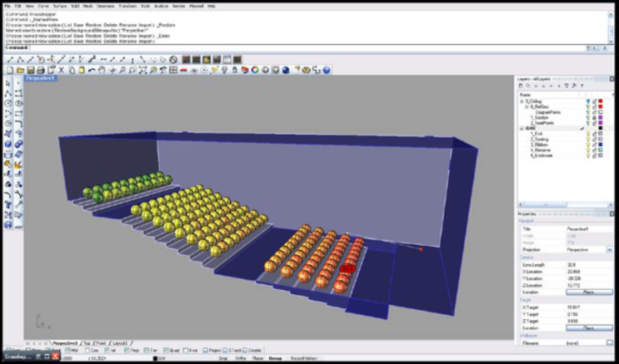Image resolution: width=619 pixels, height=364 pixels.
Task: Click the Zoom Extents icon
Action: pyautogui.click(x=142, y=70)
